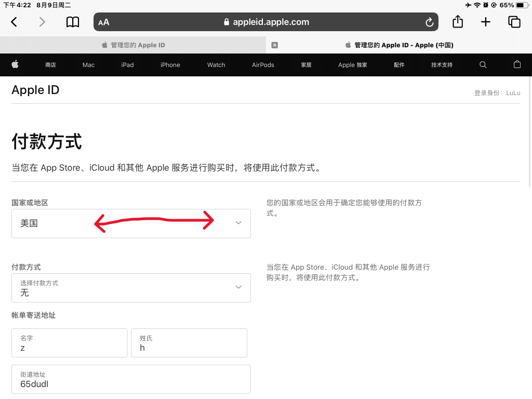Open search with magnifier icon
532x399 pixels.
[483, 65]
